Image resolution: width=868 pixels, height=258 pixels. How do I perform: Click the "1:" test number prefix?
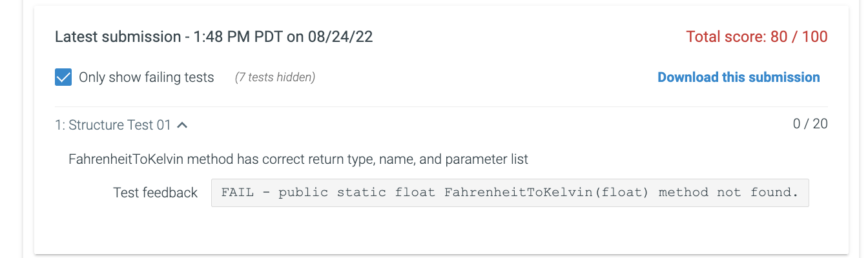(60, 125)
